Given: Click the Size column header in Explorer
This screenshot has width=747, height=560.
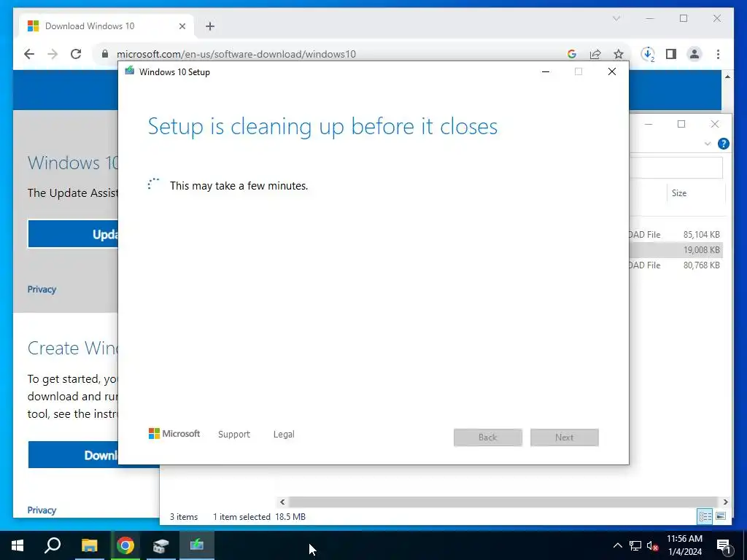Looking at the screenshot, I should pyautogui.click(x=695, y=192).
